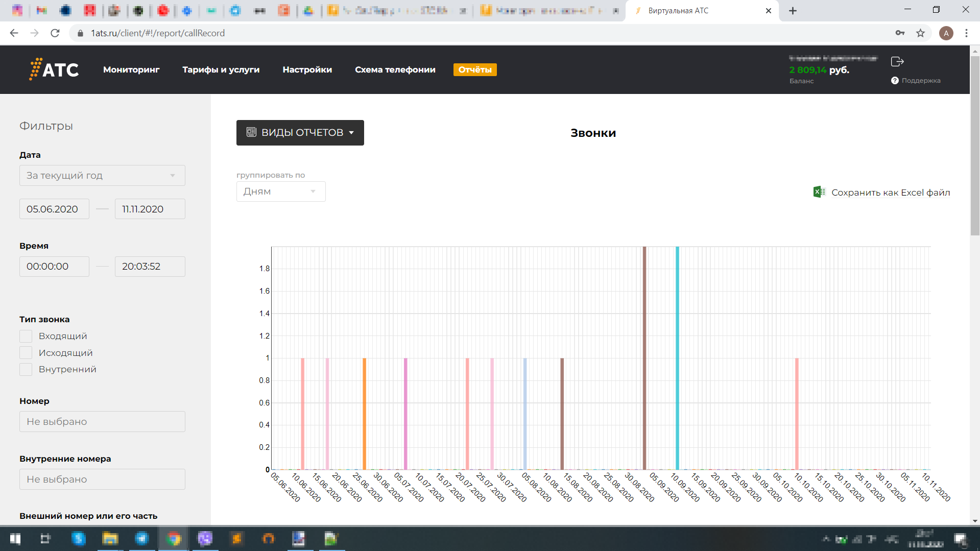Check the Исходящий call type box
The height and width of the screenshot is (551, 980).
(x=26, y=353)
